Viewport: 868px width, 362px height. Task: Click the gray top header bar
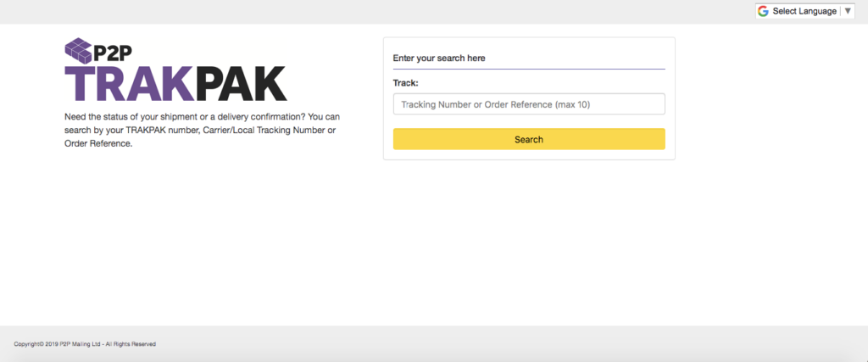coord(376,12)
